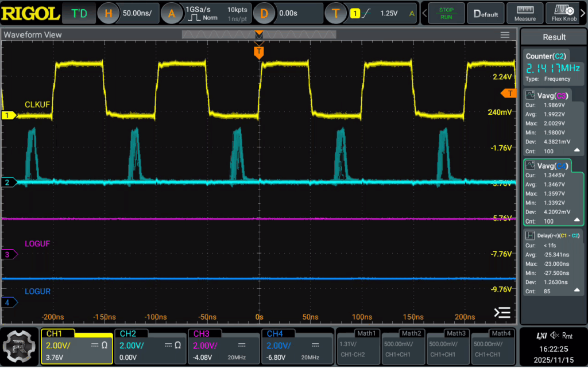The height and width of the screenshot is (369, 588).
Task: Click the CH4 -6.80V offset value
Action: point(276,358)
